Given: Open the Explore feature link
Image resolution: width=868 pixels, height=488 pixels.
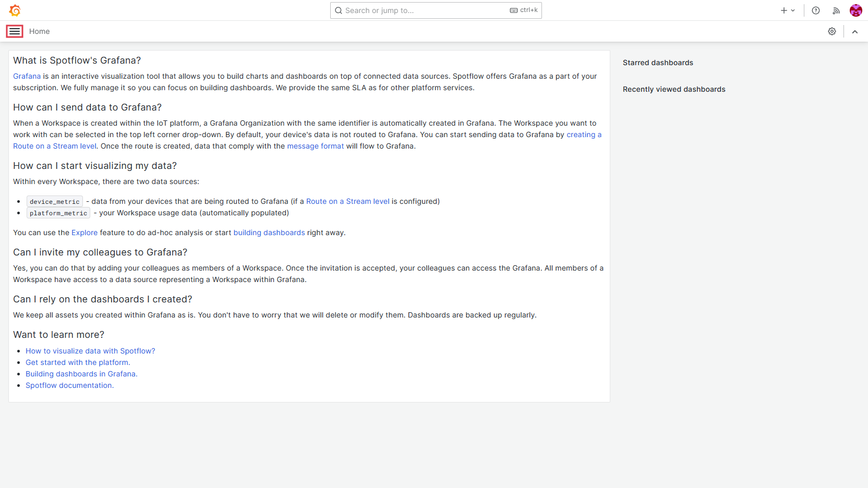Looking at the screenshot, I should (x=85, y=233).
